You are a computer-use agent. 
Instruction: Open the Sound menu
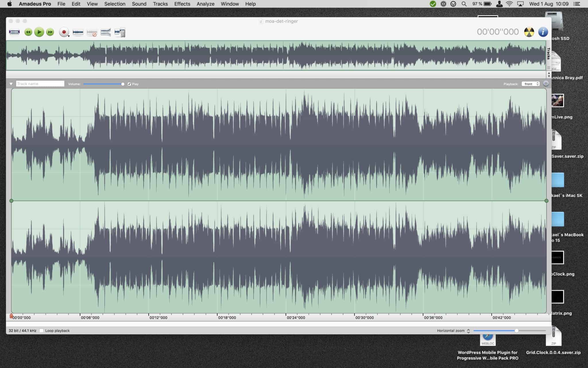[x=139, y=4]
